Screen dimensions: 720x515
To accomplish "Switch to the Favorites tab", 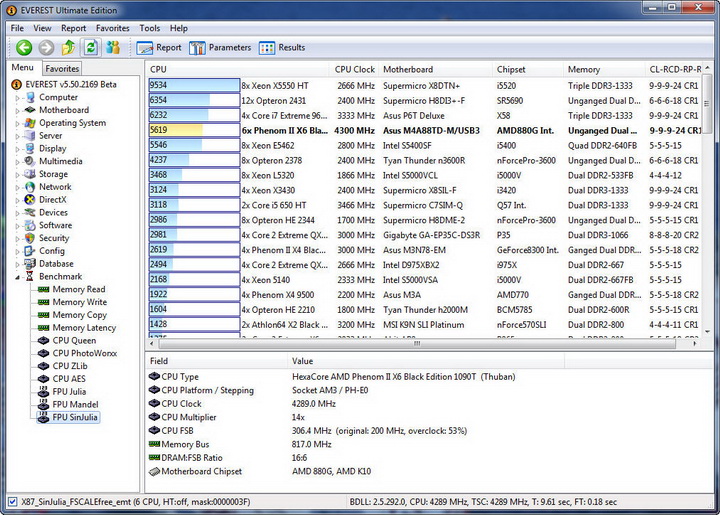I will click(x=62, y=68).
